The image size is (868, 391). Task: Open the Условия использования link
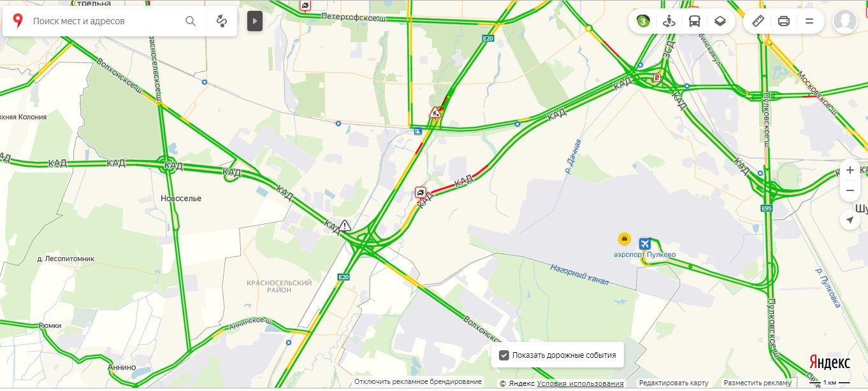point(580,383)
